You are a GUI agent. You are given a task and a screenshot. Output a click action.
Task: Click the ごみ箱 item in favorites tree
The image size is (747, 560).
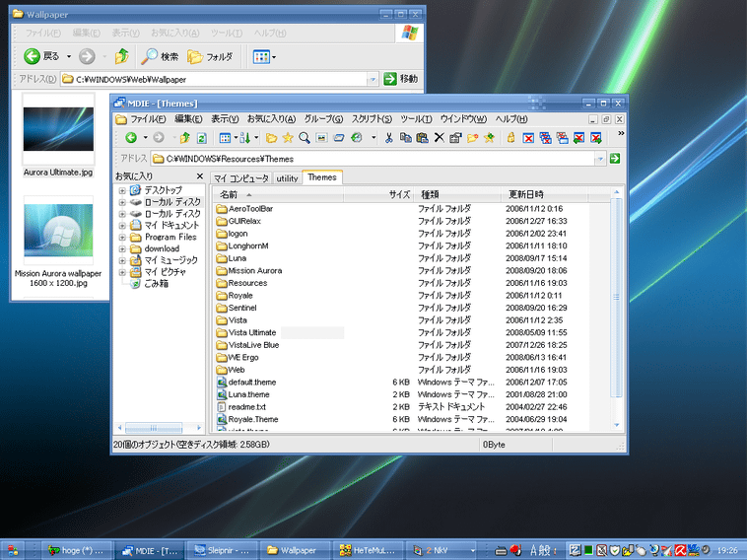point(150,284)
